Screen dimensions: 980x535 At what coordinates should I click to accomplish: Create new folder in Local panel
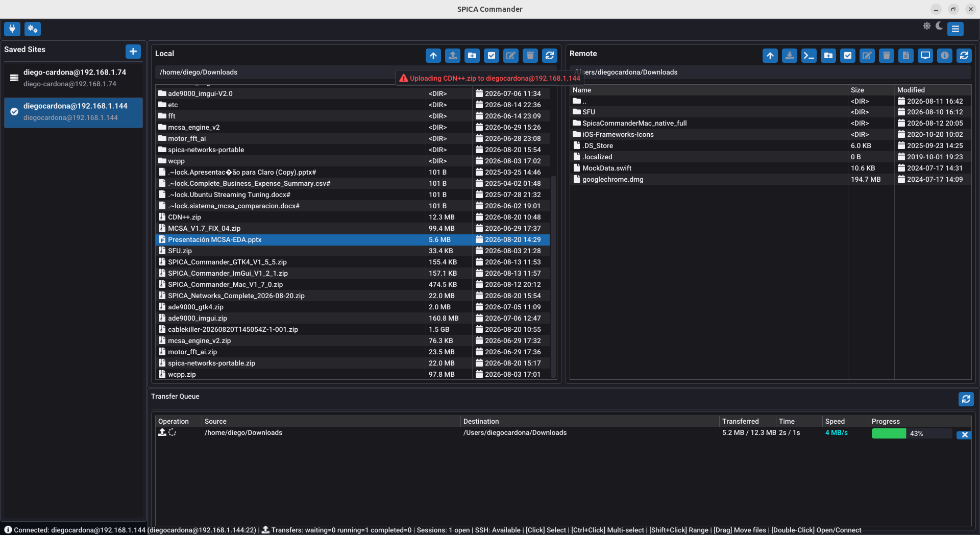click(x=472, y=56)
